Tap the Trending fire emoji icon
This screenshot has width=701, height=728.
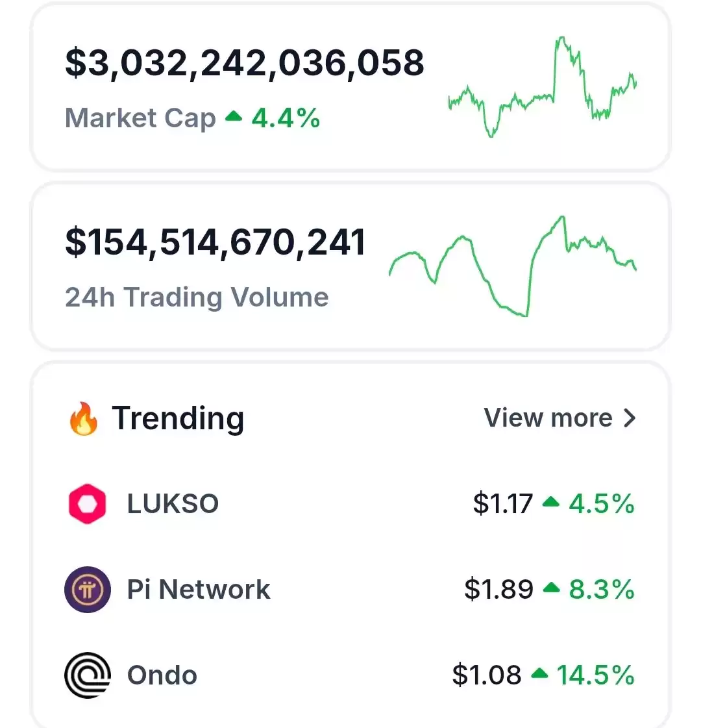84,418
